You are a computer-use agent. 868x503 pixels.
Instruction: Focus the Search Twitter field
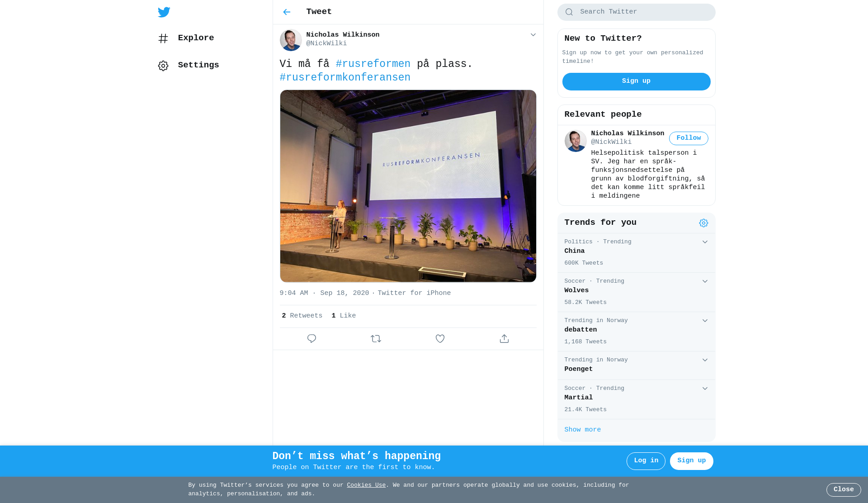pos(636,12)
